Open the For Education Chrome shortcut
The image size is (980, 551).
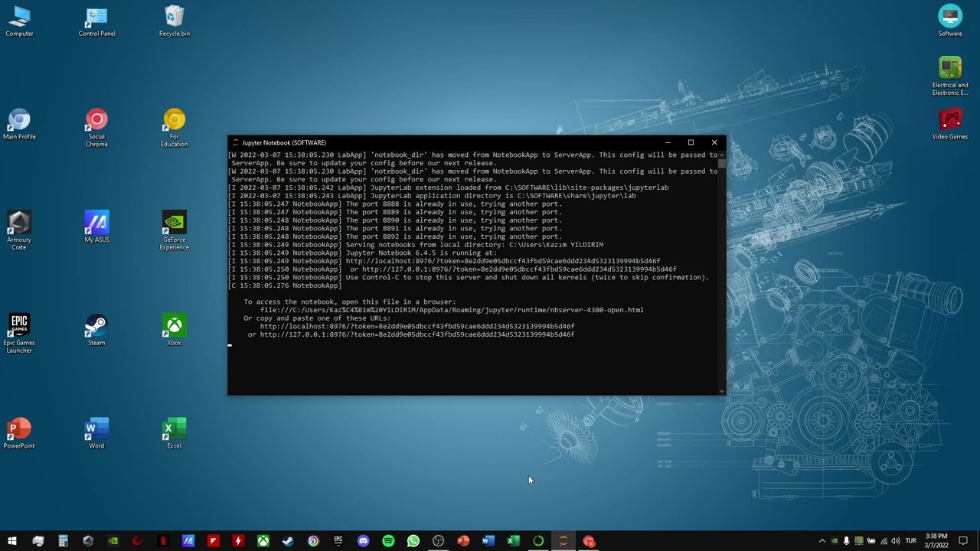174,127
